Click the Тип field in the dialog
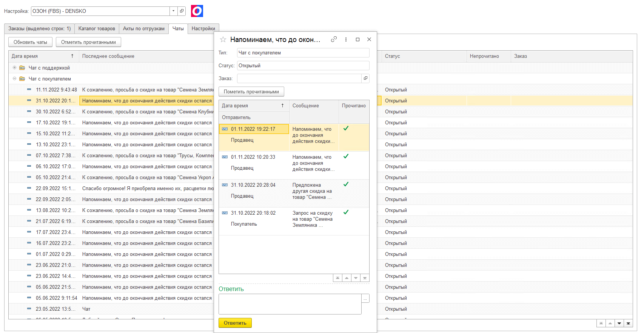644x333 pixels. point(303,53)
